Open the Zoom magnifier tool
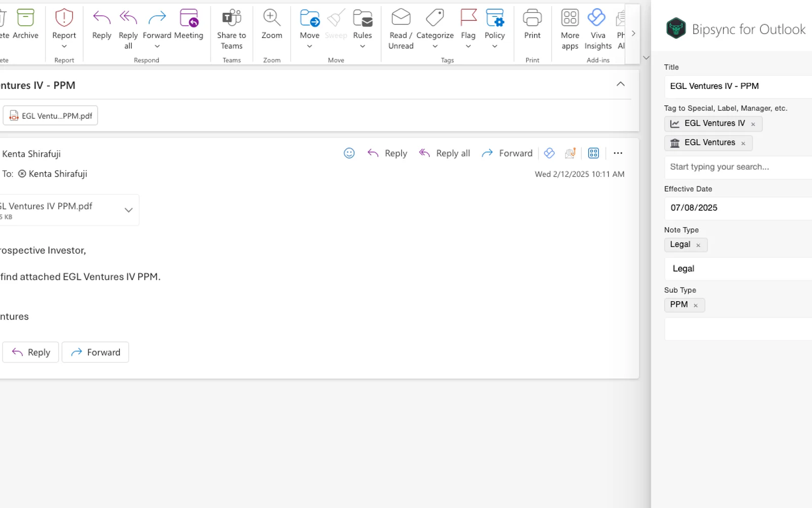The height and width of the screenshot is (508, 812). tap(272, 18)
